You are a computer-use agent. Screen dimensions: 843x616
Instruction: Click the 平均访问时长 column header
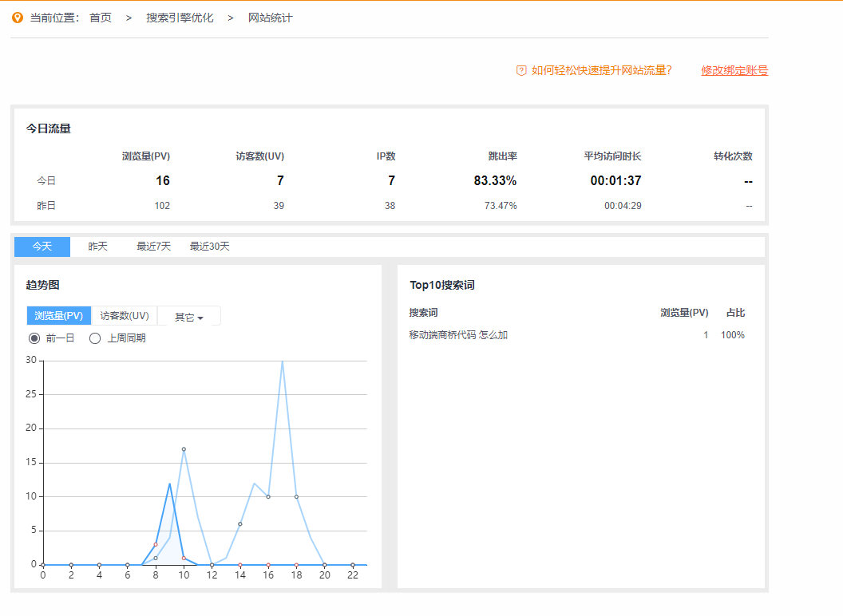coord(613,156)
